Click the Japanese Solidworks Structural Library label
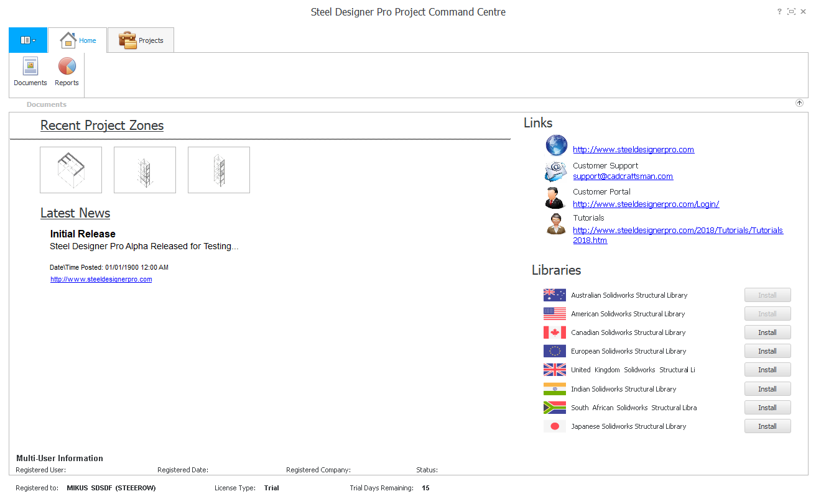816x504 pixels. point(629,426)
